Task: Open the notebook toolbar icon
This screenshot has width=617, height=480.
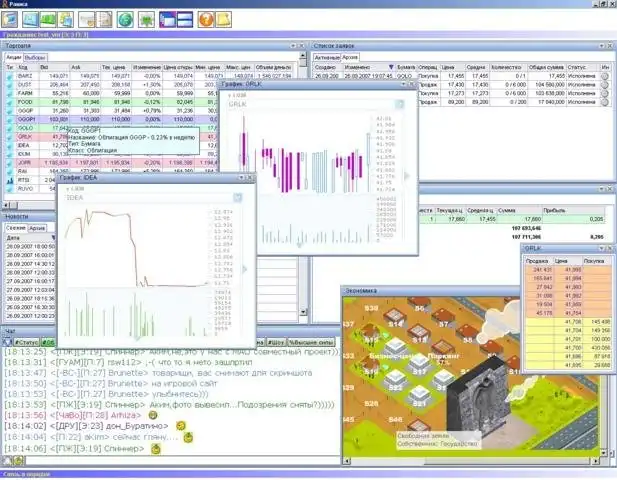Action: point(104,19)
